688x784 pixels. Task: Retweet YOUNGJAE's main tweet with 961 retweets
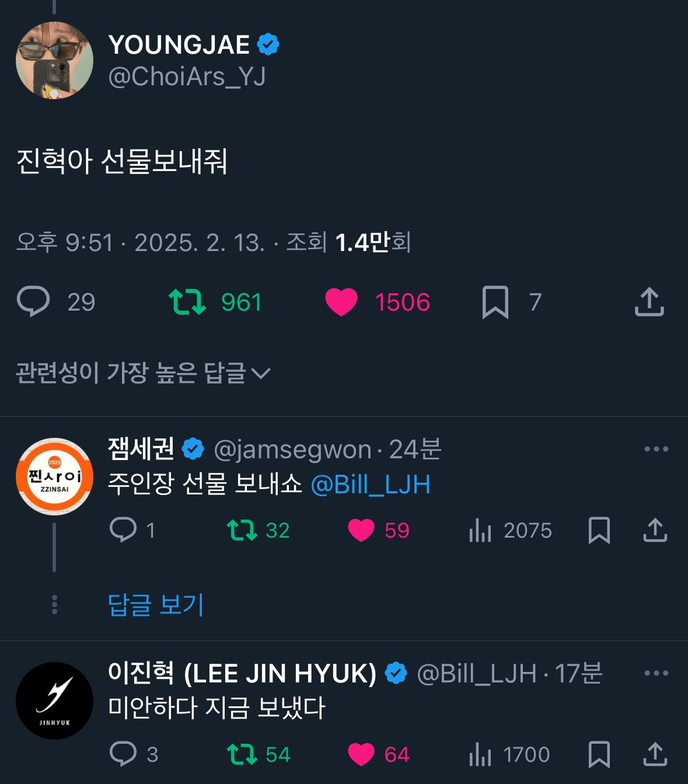(187, 302)
